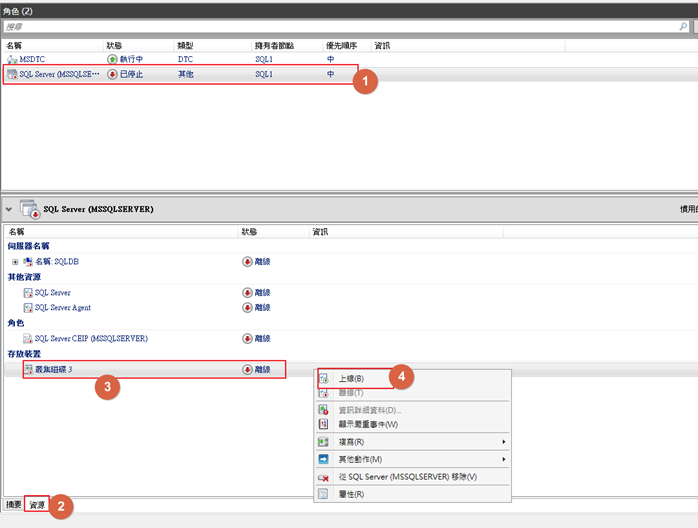Click the SQL Server resource icon
Viewport: 698px width, 528px height.
click(x=28, y=293)
